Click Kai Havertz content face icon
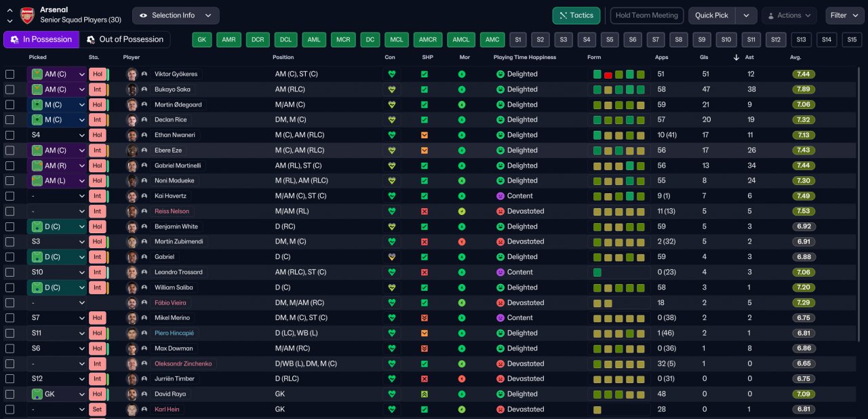This screenshot has width=868, height=419. point(500,196)
